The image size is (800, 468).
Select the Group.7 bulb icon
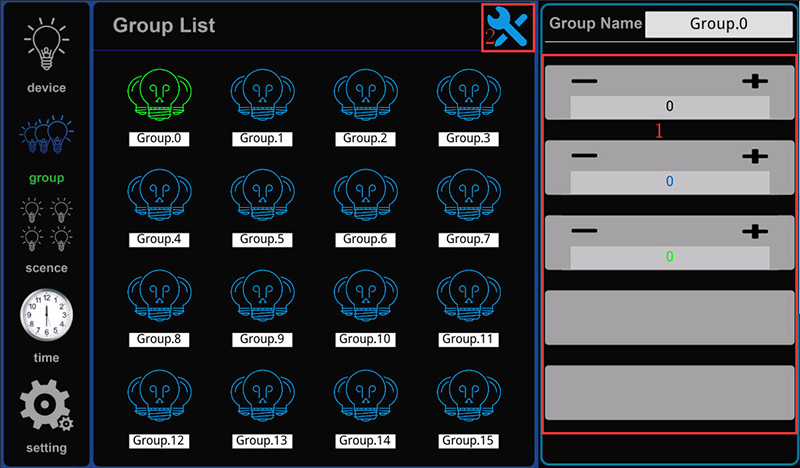(468, 195)
